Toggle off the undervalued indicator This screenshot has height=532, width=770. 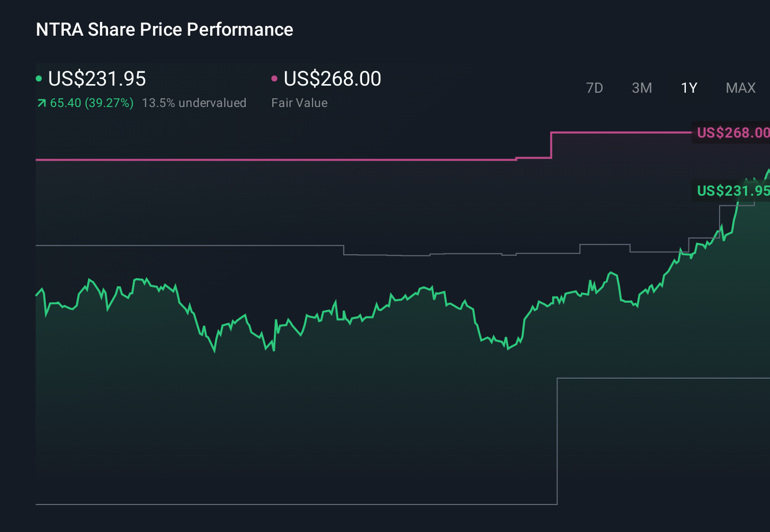[195, 102]
